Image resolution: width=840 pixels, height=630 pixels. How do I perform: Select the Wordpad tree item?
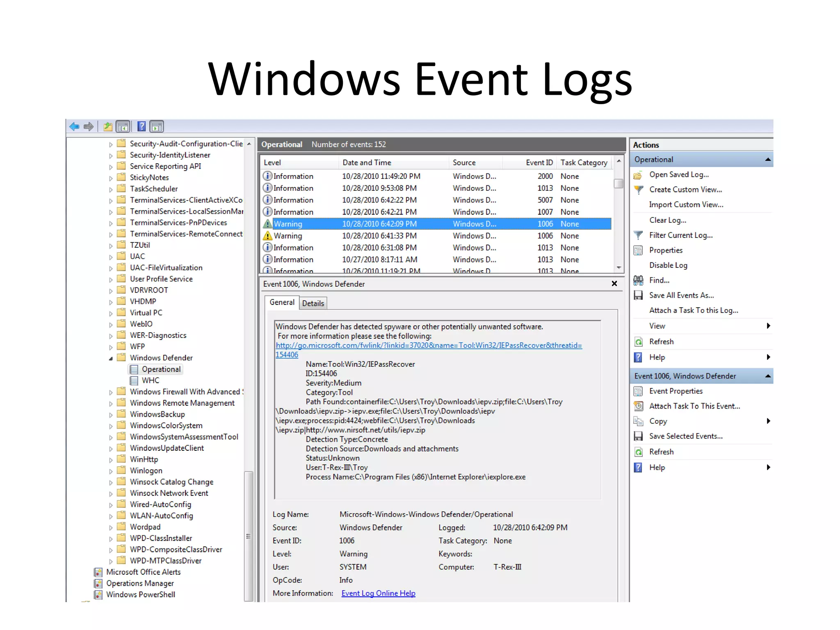pyautogui.click(x=145, y=527)
